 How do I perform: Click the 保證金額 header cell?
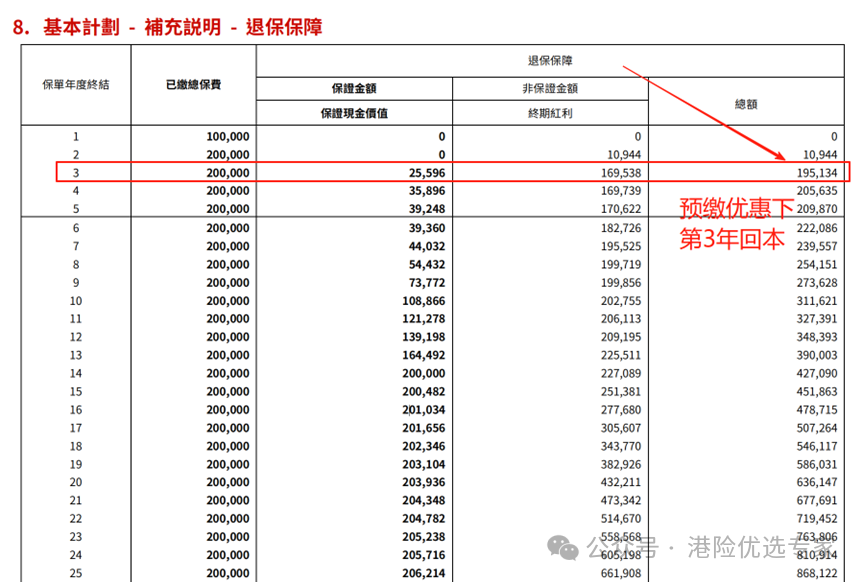click(x=354, y=89)
